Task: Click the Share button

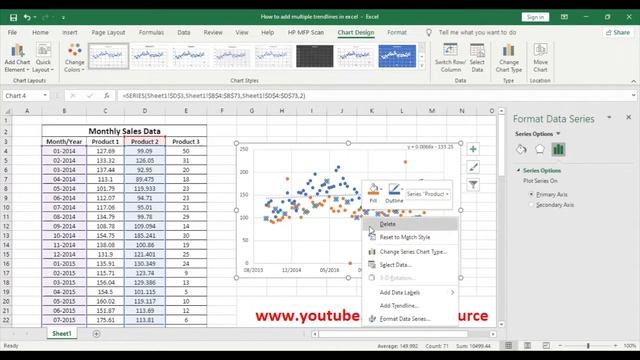Action: pyautogui.click(x=618, y=33)
